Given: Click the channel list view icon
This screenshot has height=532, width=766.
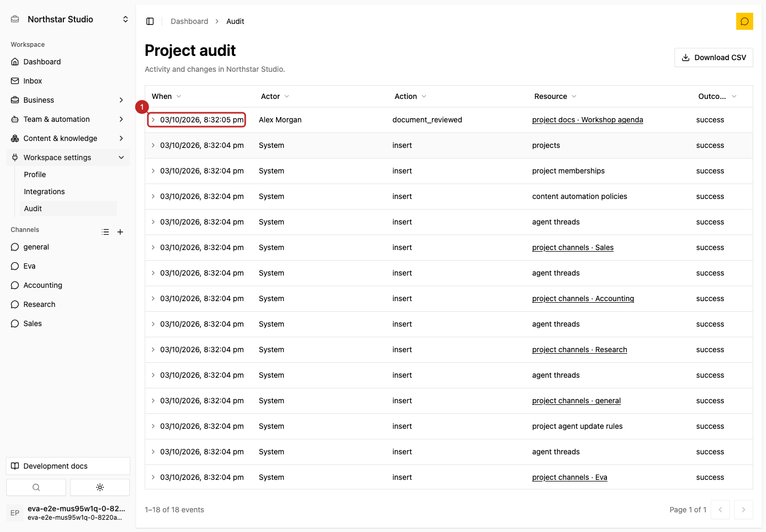Looking at the screenshot, I should tap(105, 232).
